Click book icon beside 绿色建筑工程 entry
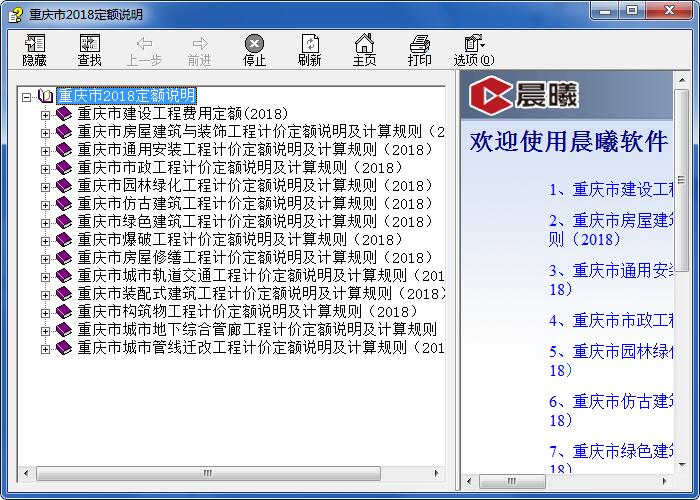The height and width of the screenshot is (500, 700). [64, 221]
